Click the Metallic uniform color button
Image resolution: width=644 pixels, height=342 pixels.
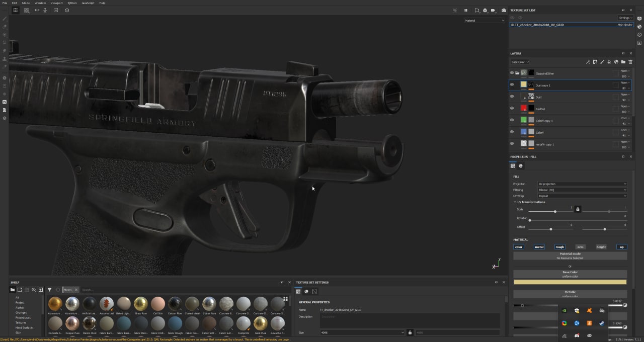[570, 294]
